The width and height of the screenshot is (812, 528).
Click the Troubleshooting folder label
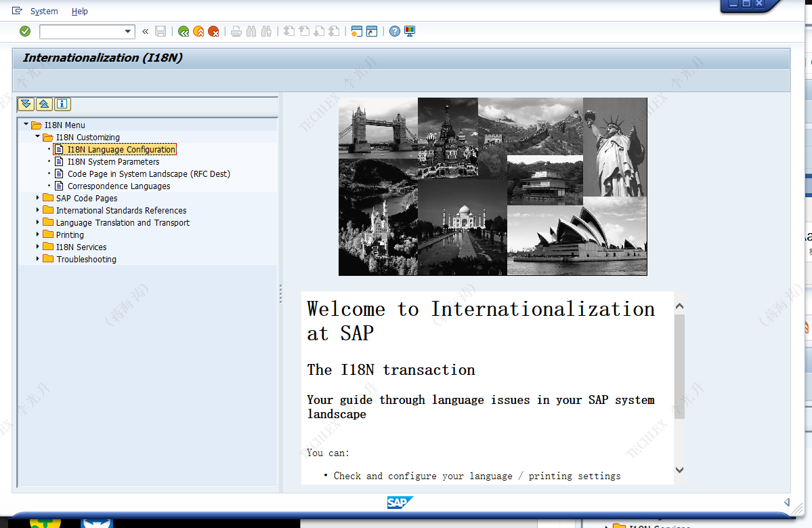pyautogui.click(x=87, y=259)
